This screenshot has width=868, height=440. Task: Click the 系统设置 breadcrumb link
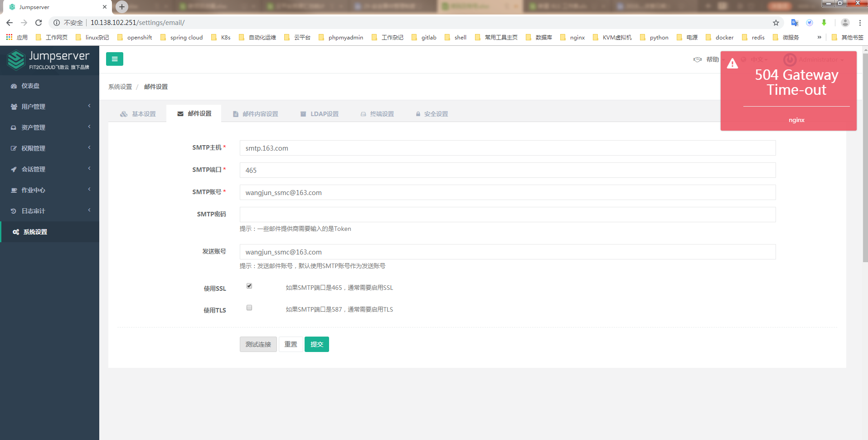pos(120,87)
